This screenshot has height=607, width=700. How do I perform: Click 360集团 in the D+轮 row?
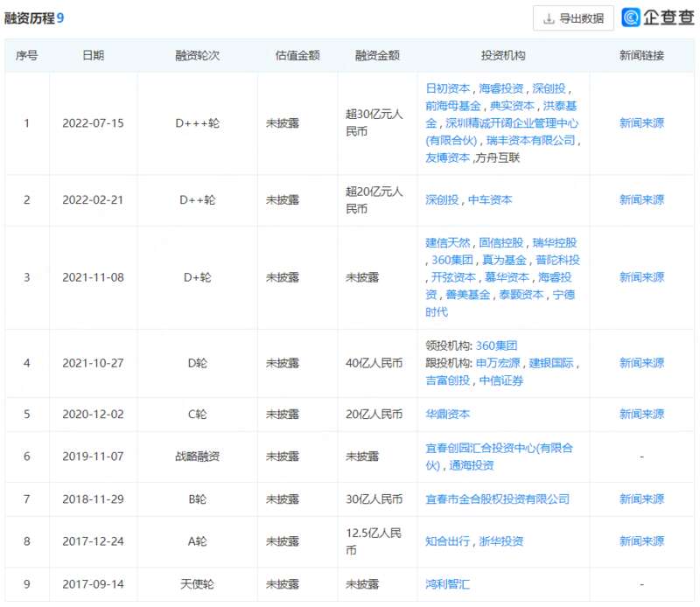[x=452, y=261]
